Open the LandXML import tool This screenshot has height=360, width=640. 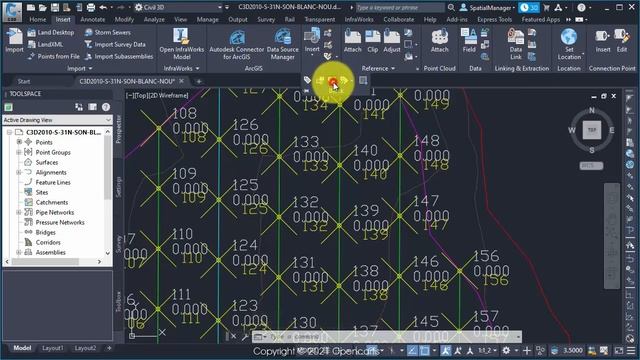point(45,44)
